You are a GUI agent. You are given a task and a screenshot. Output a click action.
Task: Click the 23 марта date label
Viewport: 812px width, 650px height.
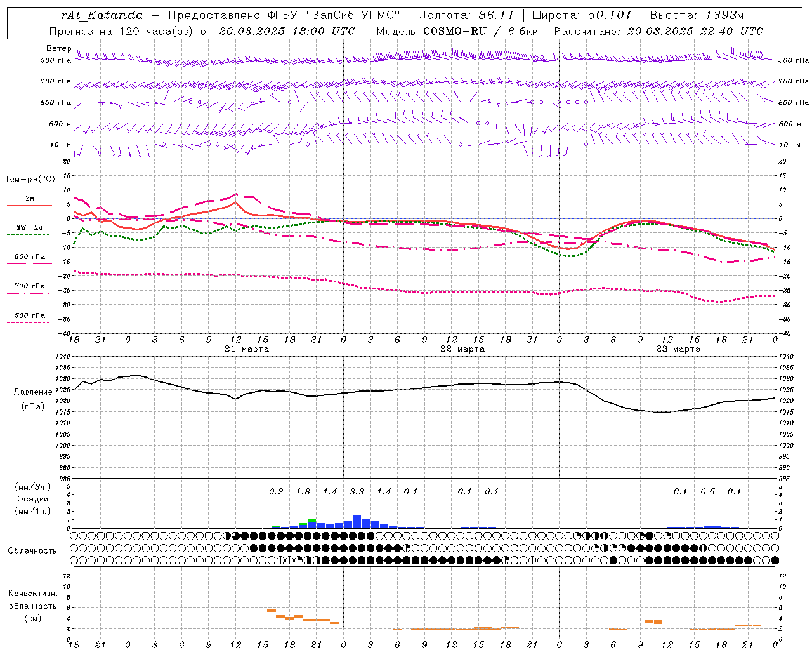(678, 349)
